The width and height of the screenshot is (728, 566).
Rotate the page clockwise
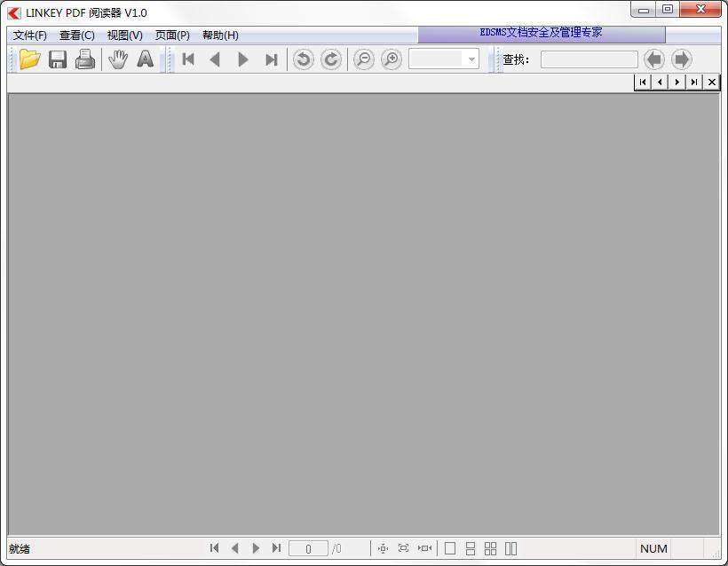point(328,59)
